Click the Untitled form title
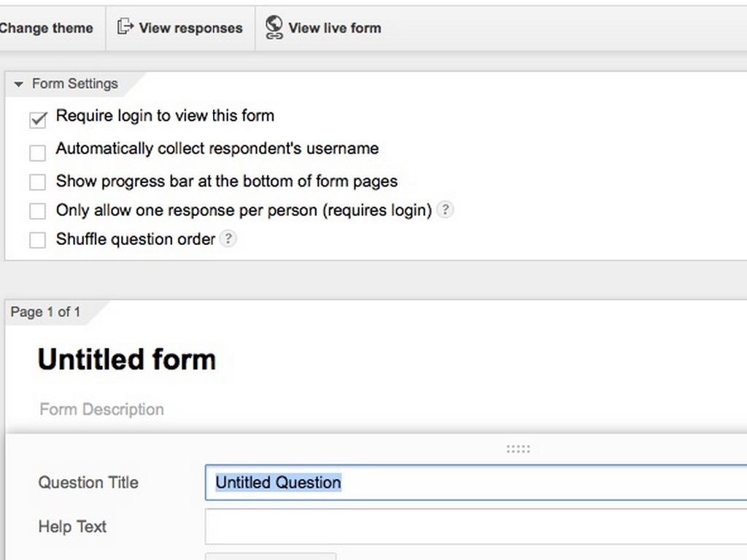The image size is (747, 560). pyautogui.click(x=127, y=359)
